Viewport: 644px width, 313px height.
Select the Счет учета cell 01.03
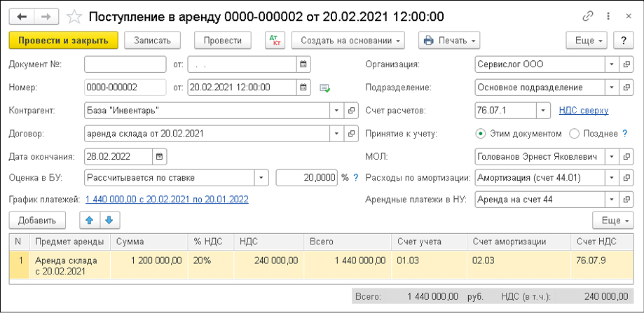pyautogui.click(x=430, y=265)
